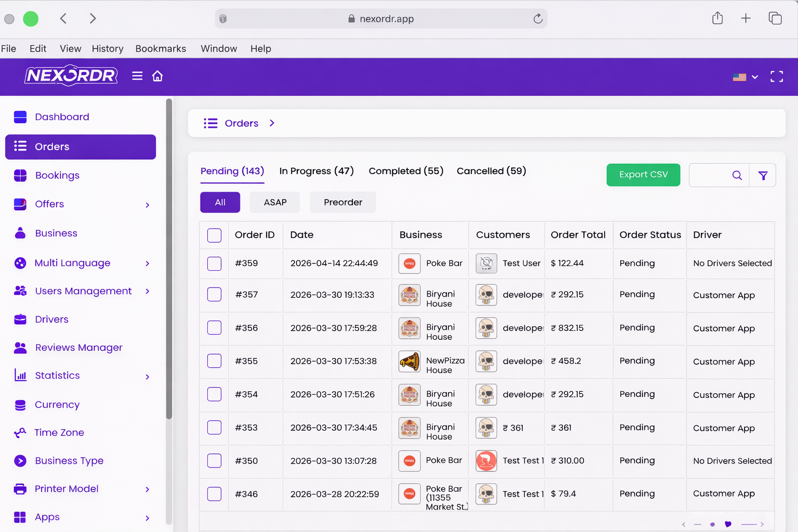The height and width of the screenshot is (532, 798).
Task: Click the sidebar vertical scrollbar
Action: [169, 259]
